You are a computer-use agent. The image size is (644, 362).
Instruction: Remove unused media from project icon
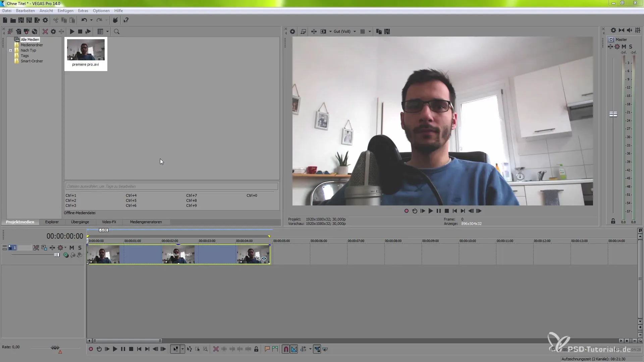point(10,32)
